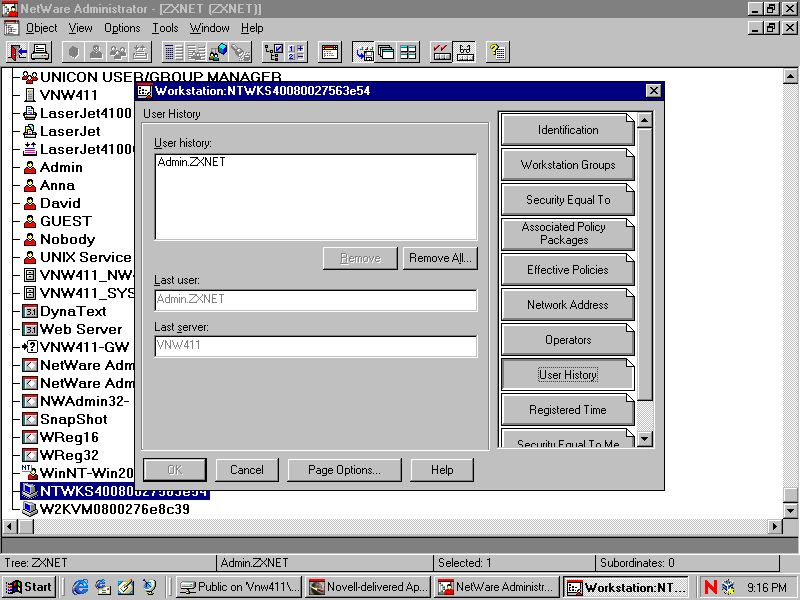
Task: Click the tree Set Context toolbar icon
Action: (273, 52)
